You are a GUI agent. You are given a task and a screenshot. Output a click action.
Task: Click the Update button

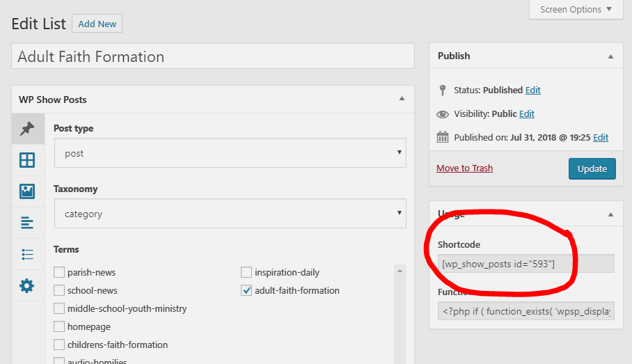click(592, 168)
